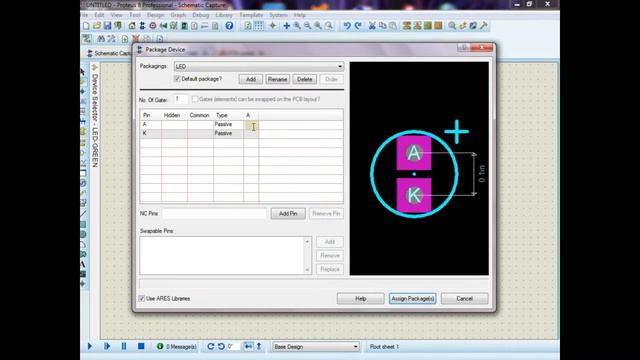Open the blue Help question-mark icon

pyautogui.click(x=229, y=26)
